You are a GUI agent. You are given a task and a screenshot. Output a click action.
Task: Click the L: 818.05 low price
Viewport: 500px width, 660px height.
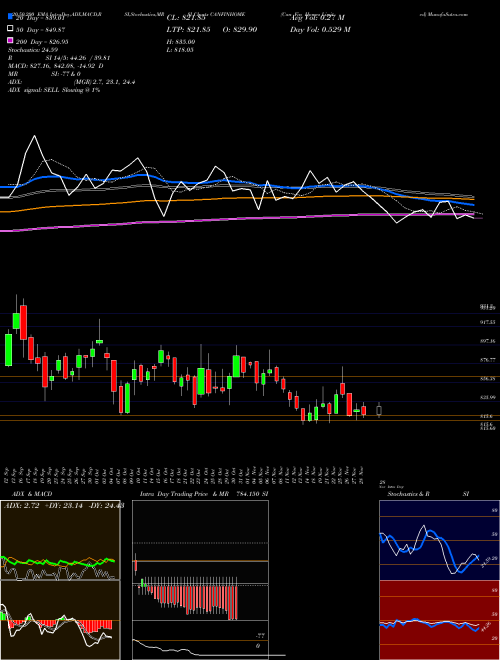point(180,50)
